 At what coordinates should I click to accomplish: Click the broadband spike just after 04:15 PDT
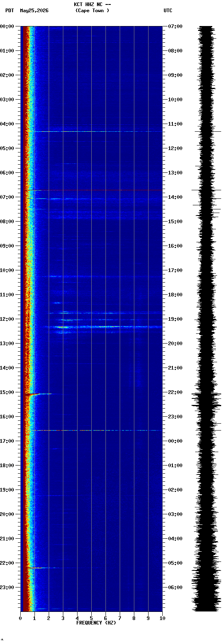97,131
